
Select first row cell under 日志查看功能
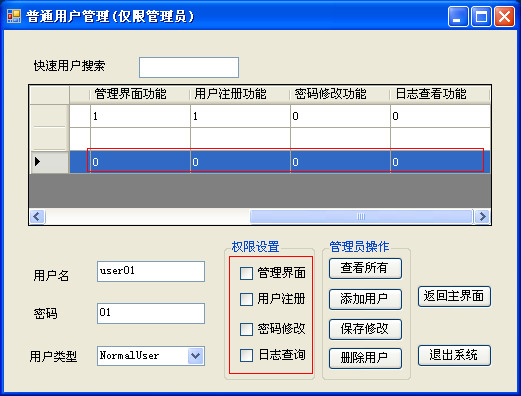click(x=440, y=116)
